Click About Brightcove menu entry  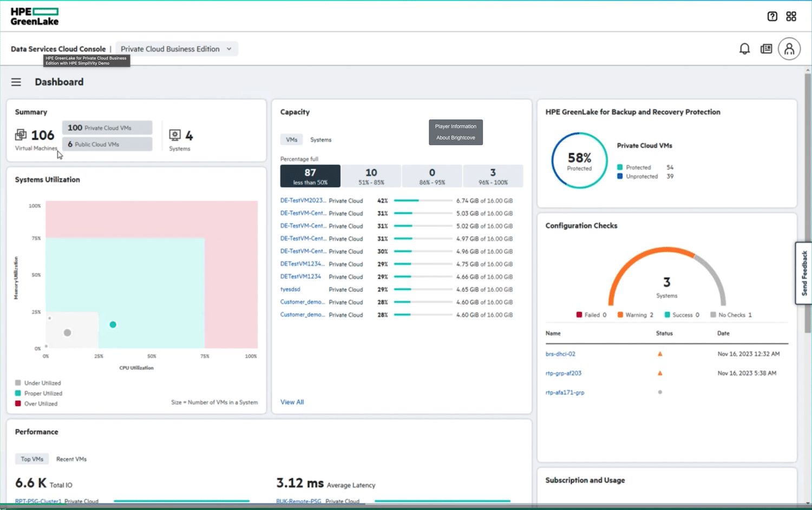click(x=456, y=138)
